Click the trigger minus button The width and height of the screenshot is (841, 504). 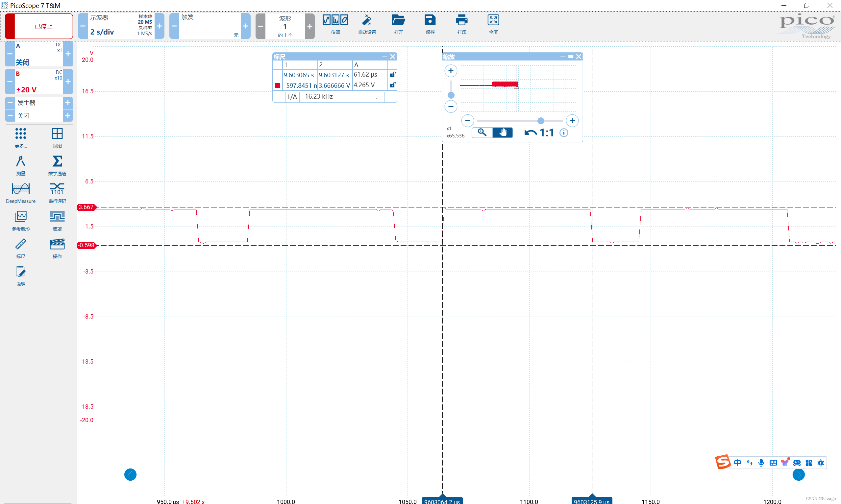coord(174,26)
